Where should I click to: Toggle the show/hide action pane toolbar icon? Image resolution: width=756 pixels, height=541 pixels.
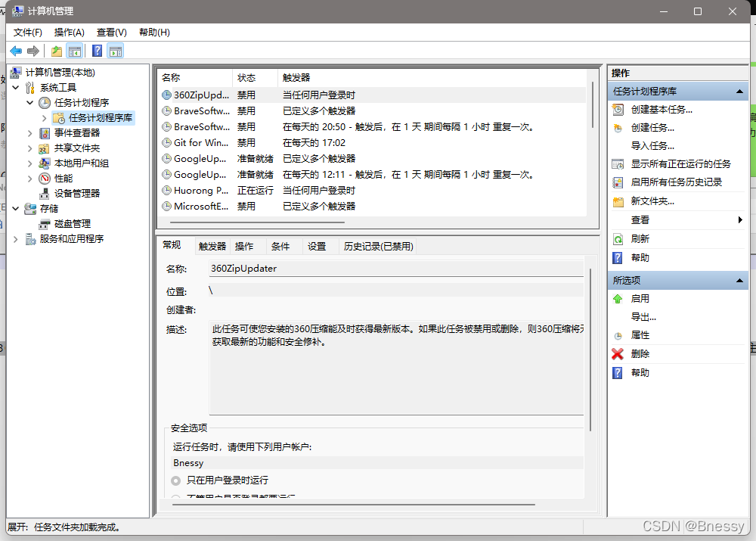point(116,51)
